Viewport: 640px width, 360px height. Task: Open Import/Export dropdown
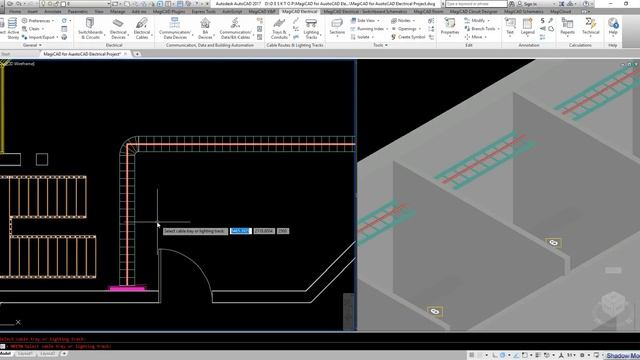(x=39, y=37)
